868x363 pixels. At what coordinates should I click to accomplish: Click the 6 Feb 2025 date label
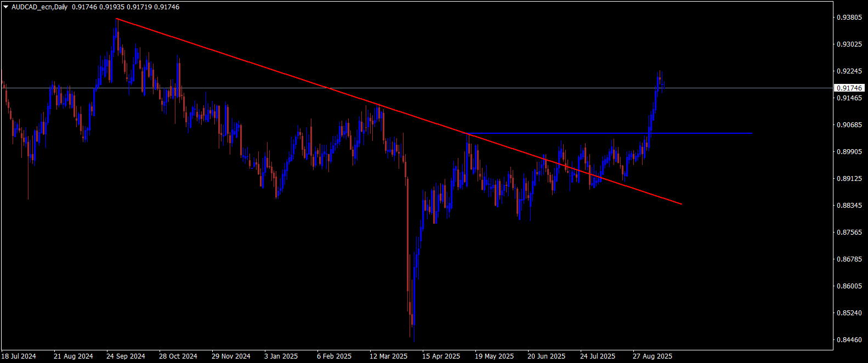click(x=334, y=356)
